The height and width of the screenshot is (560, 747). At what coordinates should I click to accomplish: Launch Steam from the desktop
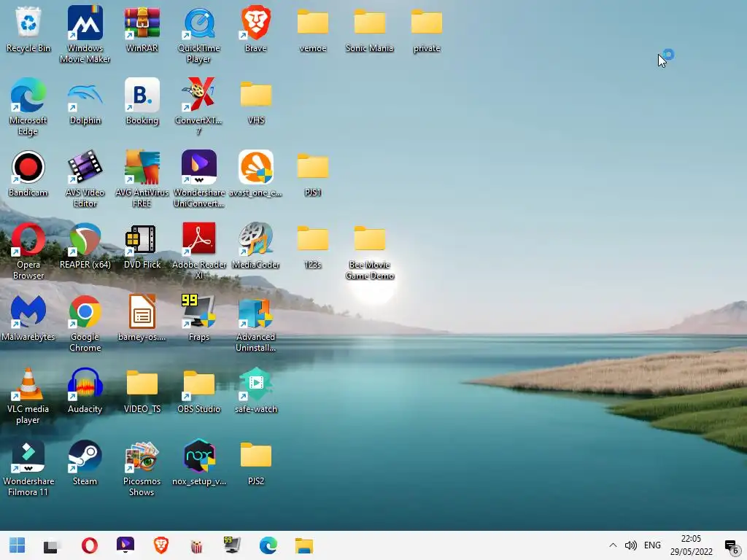click(85, 463)
